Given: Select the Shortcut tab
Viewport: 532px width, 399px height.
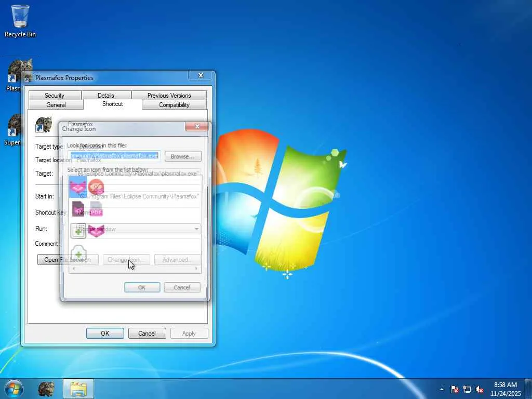Looking at the screenshot, I should (x=112, y=104).
